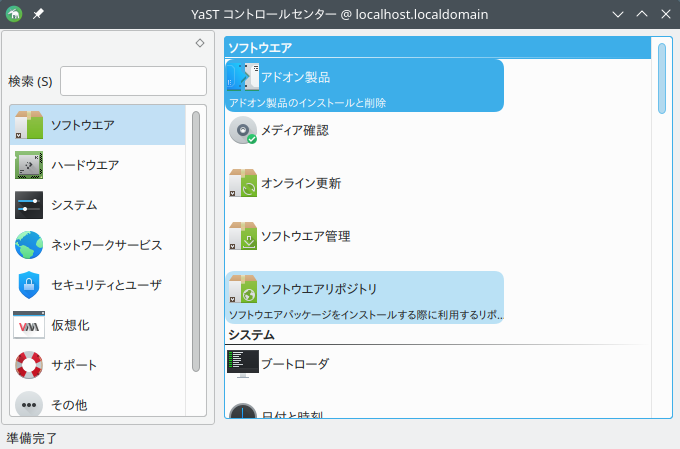This screenshot has height=449, width=680.
Task: Click the ハードウエア chip icon
Action: click(29, 165)
